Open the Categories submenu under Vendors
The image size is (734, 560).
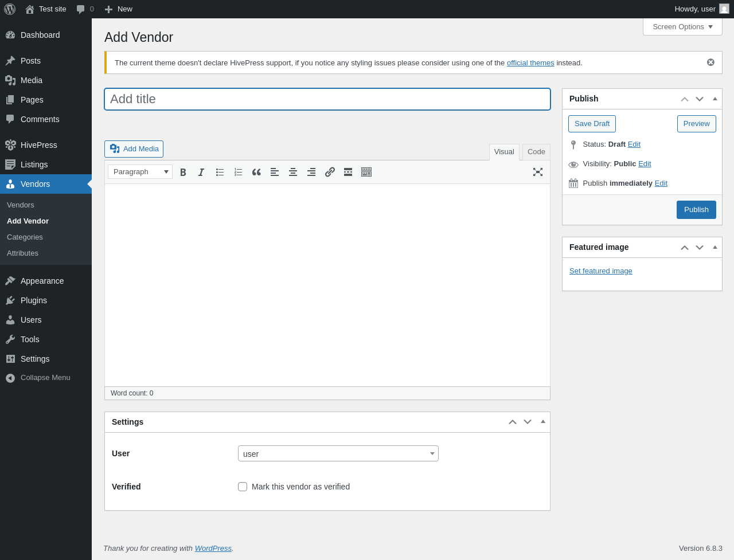(25, 237)
